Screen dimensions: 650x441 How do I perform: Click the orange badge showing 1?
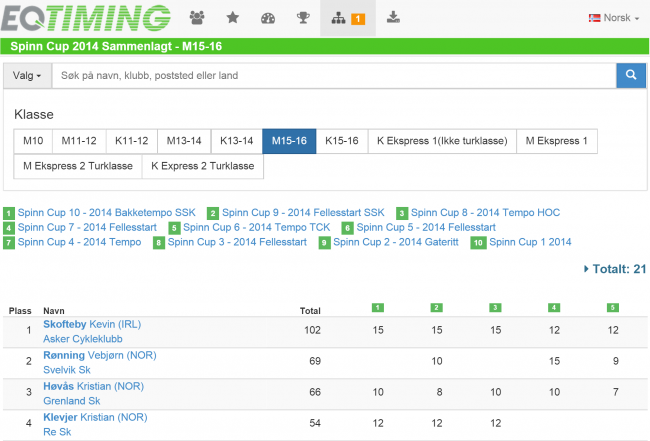(358, 19)
